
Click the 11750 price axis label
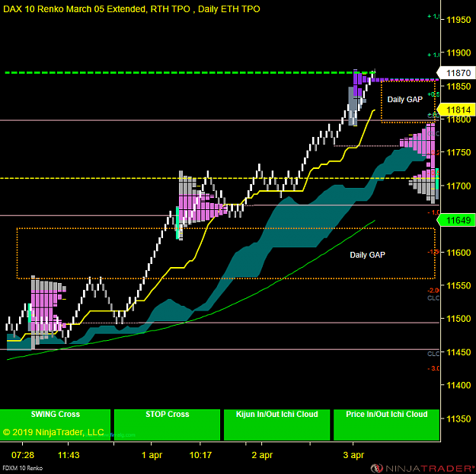click(458, 152)
